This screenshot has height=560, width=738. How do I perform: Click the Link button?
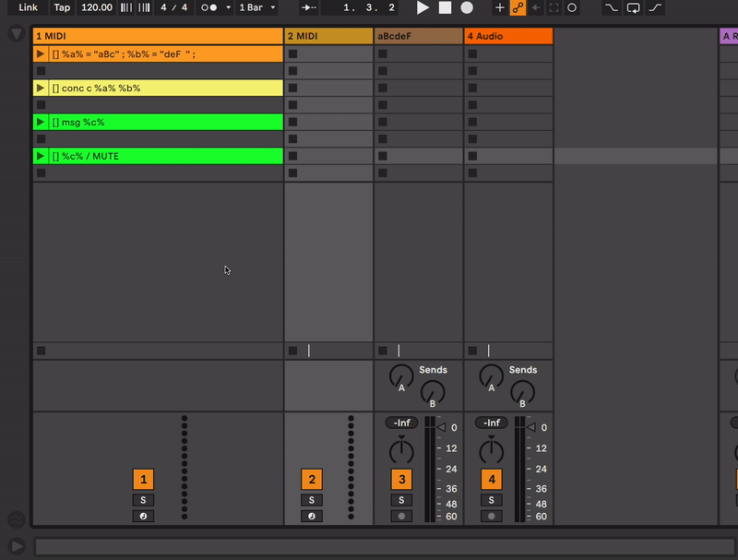29,7
